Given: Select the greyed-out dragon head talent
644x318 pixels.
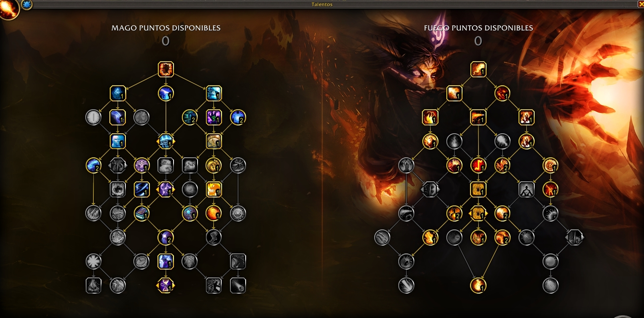Looking at the screenshot, I should coord(238,262).
